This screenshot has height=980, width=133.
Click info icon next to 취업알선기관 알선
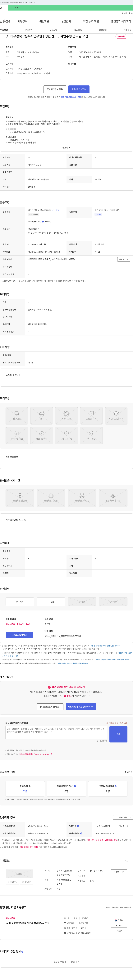(75, 786)
